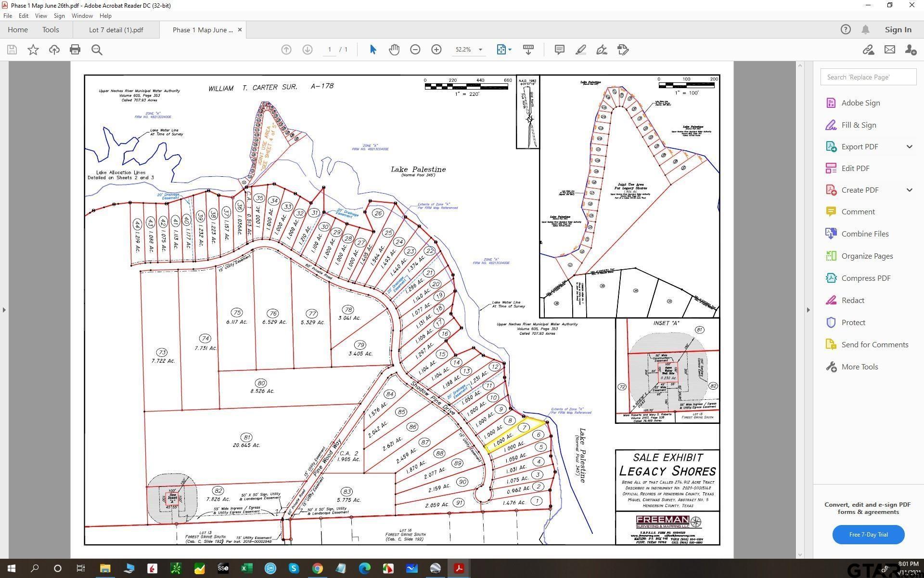Screen dimensions: 924x578
Task: Switch to Lot 7 detail (1).pdf tab
Action: pos(116,29)
